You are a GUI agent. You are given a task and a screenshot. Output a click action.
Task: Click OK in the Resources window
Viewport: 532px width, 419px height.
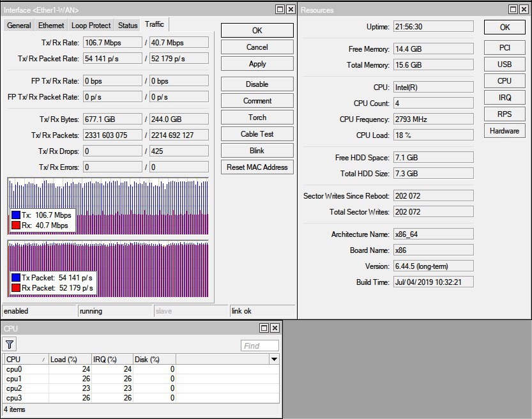point(505,27)
